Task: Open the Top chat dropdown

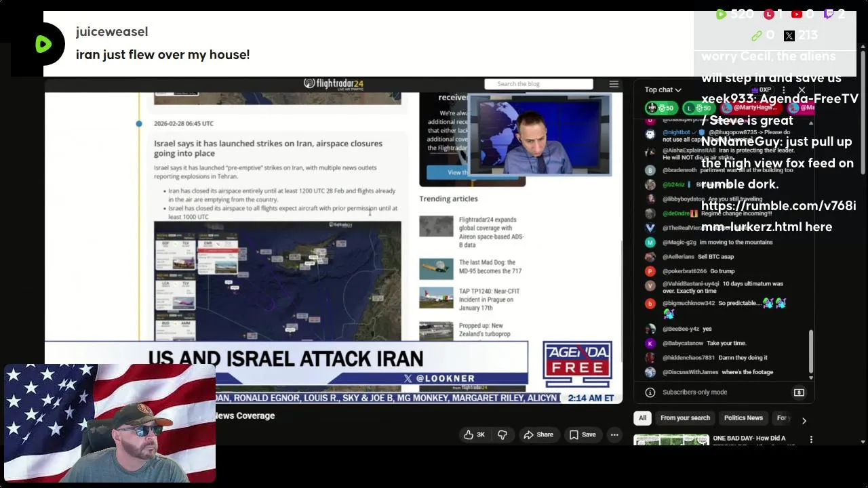Action: 663,89
